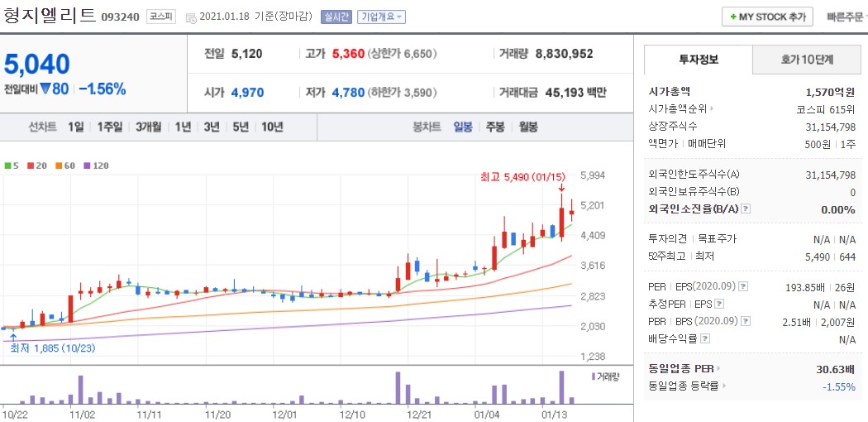This screenshot has width=868, height=422.
Task: Click the -1.56% change rate
Action: click(103, 89)
